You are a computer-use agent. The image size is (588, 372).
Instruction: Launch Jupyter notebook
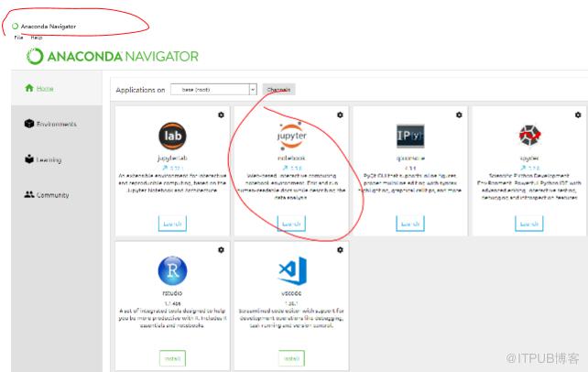291,224
